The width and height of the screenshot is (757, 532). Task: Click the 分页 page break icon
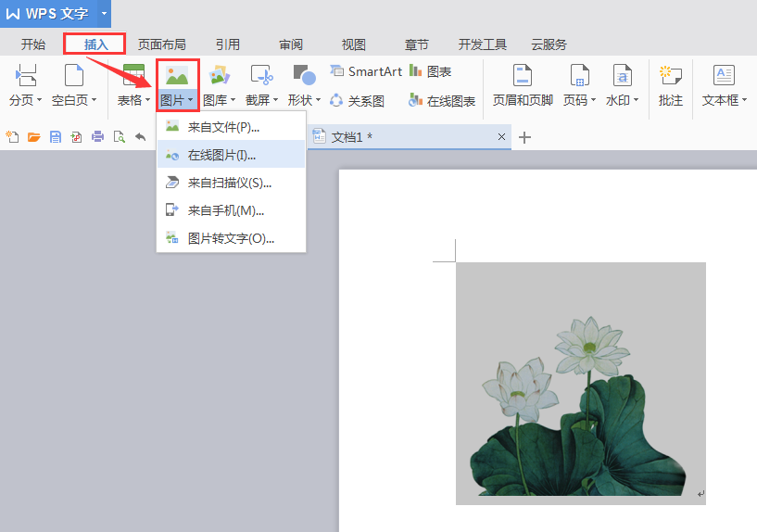(x=26, y=75)
